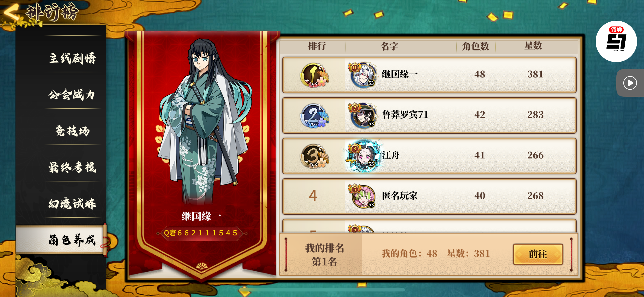Switch to 公会战力 ranking tab
This screenshot has width=644, height=297.
click(73, 95)
